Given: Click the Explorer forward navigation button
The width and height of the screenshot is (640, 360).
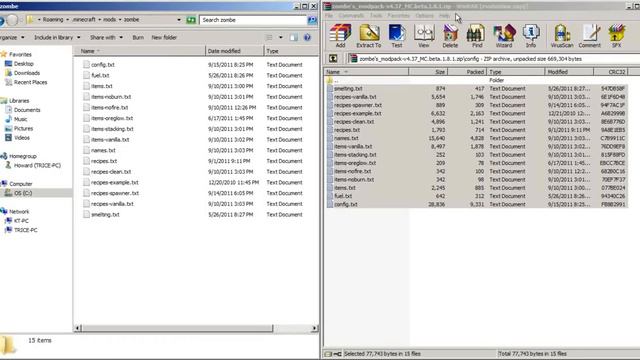Looking at the screenshot, I should (12, 20).
